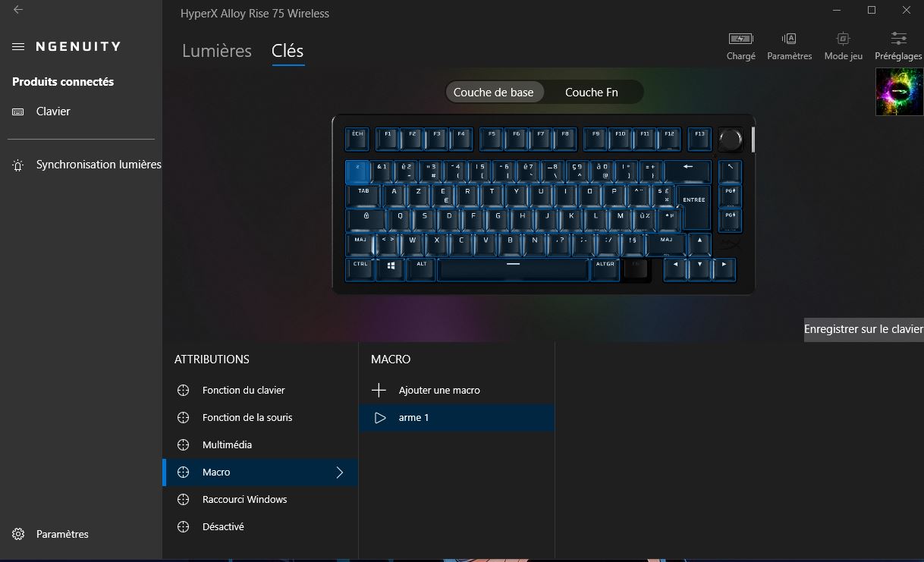Click Enregistrer sur le clavier button
Image resolution: width=924 pixels, height=562 pixels.
point(864,329)
